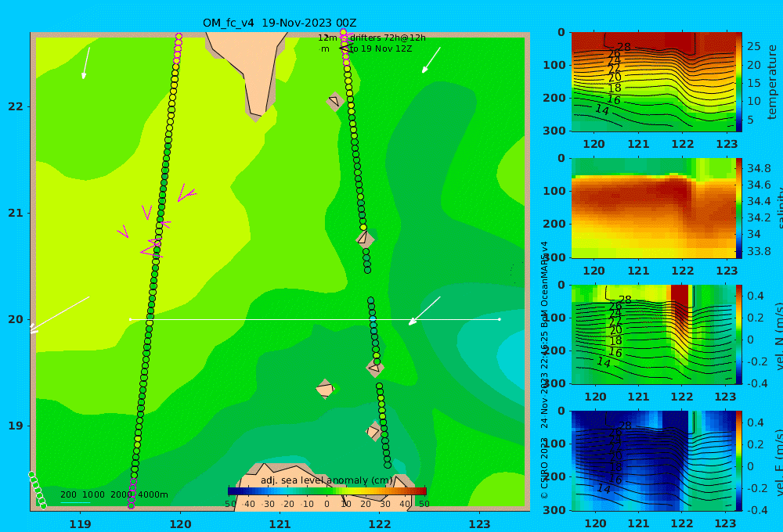Select the '12m drifters 72h@12h' legend text
This screenshot has width=783, height=532.
coord(371,38)
